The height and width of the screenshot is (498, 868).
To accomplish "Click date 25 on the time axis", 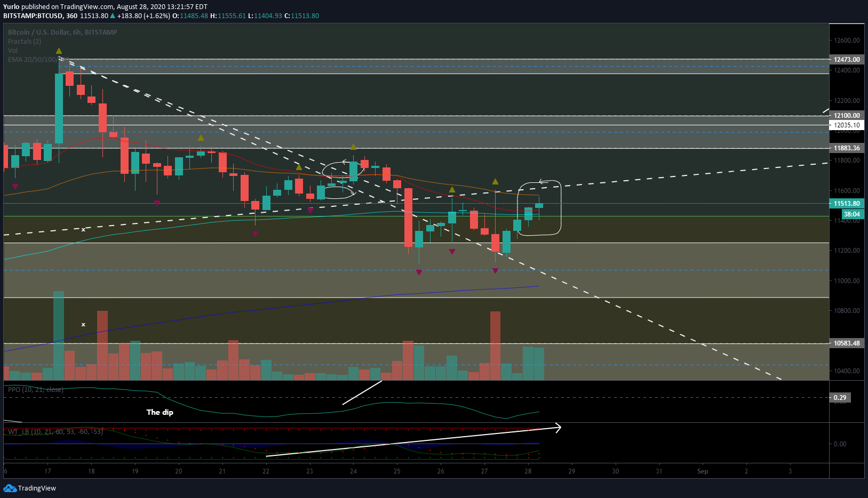I will point(397,471).
